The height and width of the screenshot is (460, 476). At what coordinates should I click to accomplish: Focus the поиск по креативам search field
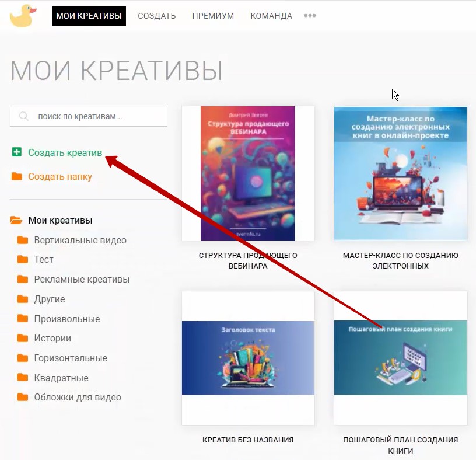(x=89, y=116)
